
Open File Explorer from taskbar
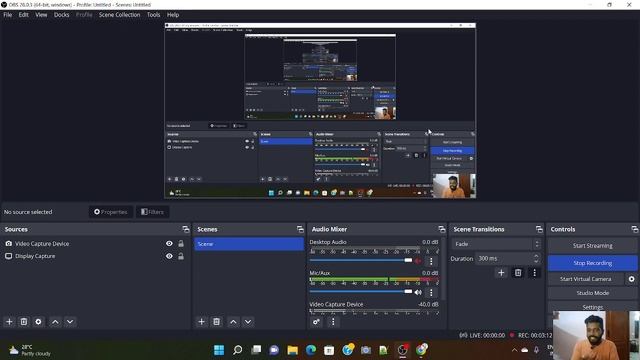pyautogui.click(x=292, y=350)
